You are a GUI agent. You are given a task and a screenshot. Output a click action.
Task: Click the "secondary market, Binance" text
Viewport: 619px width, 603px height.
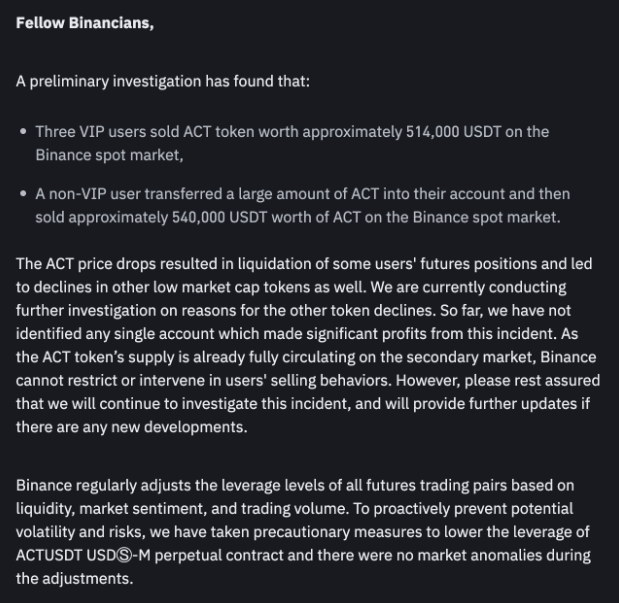tap(506, 357)
